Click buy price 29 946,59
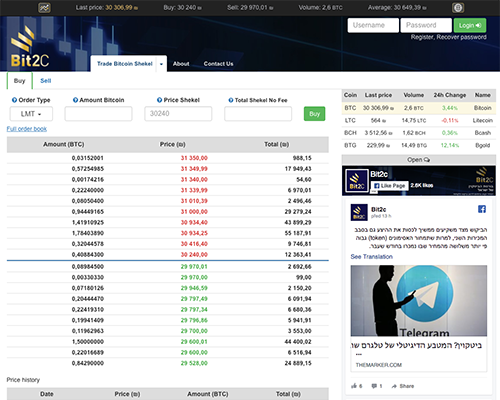 (x=194, y=288)
